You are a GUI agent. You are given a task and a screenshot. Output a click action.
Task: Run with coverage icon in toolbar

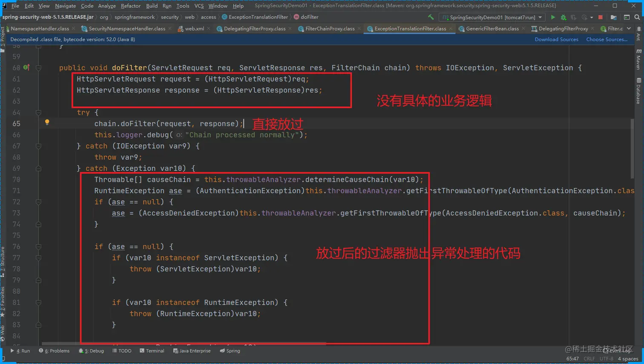[x=574, y=17]
